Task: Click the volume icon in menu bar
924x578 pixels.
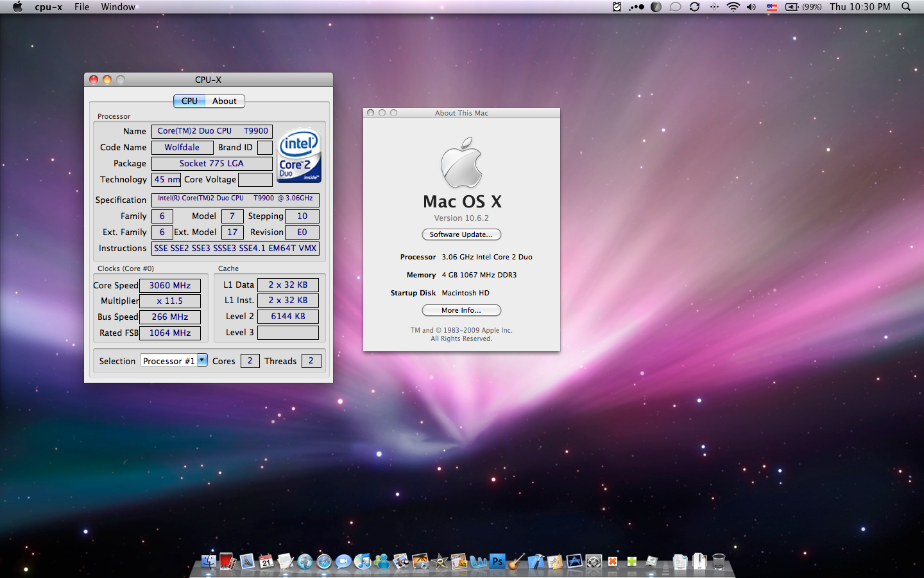Action: click(x=751, y=7)
